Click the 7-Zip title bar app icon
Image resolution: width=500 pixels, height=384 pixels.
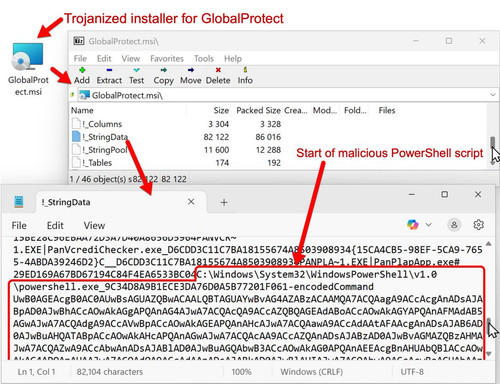[x=79, y=41]
